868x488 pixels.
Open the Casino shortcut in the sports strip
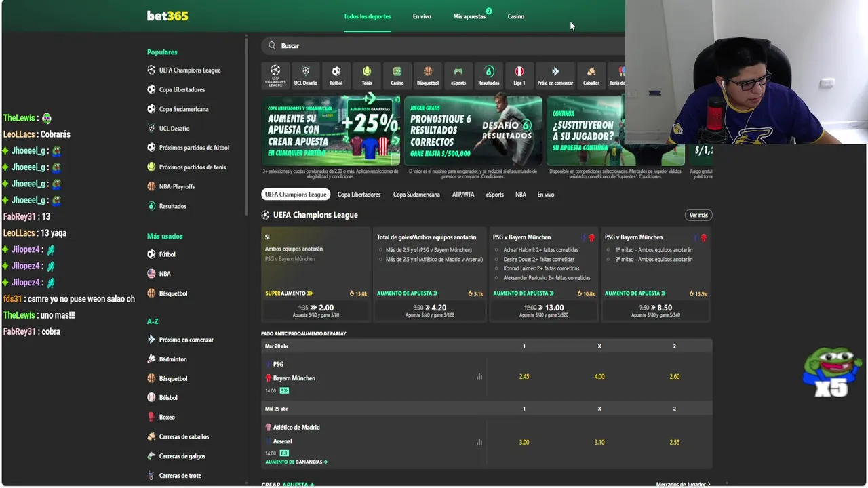tap(397, 75)
